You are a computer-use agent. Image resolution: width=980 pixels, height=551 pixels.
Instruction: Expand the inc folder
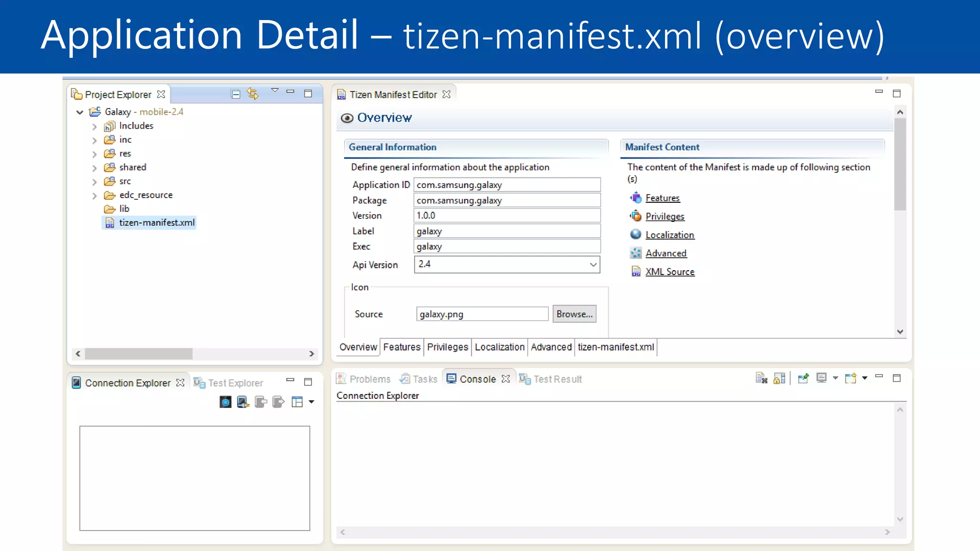(94, 141)
